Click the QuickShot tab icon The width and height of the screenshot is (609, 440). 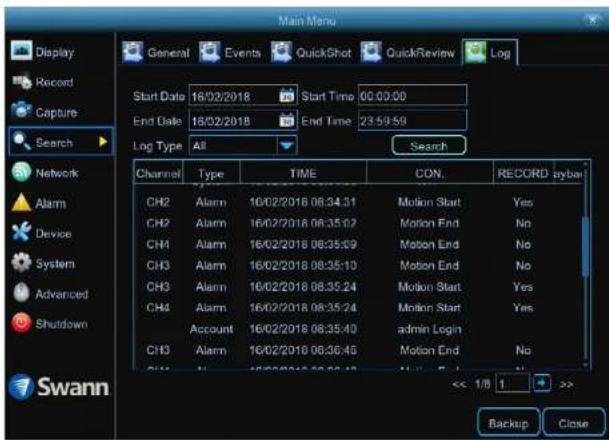(281, 52)
